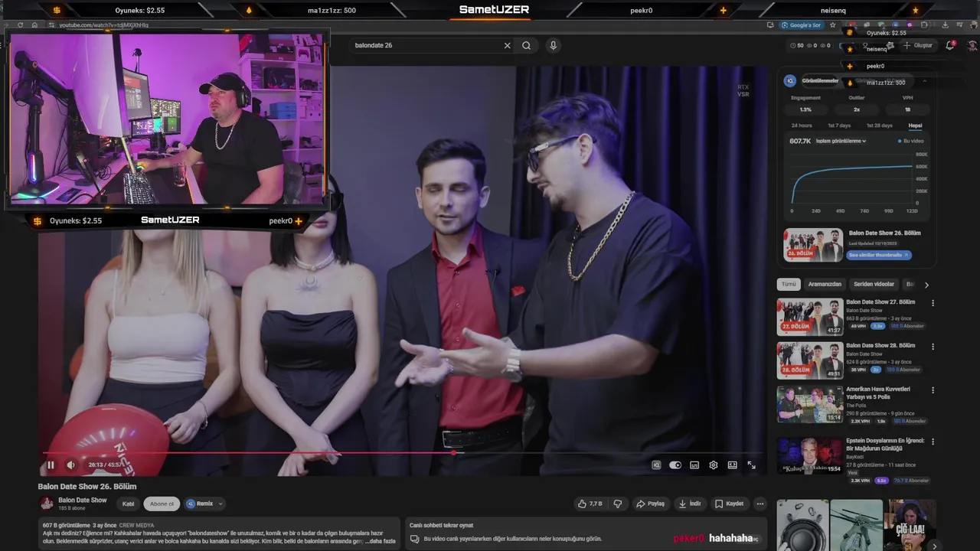Open options menu for Balon Date Show 28. Bölüm
The image size is (980, 551).
tap(933, 347)
